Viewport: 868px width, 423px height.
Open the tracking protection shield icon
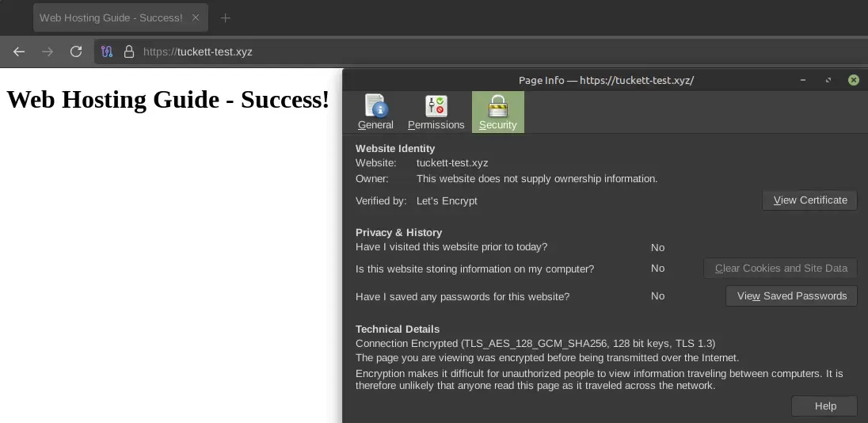coord(107,51)
